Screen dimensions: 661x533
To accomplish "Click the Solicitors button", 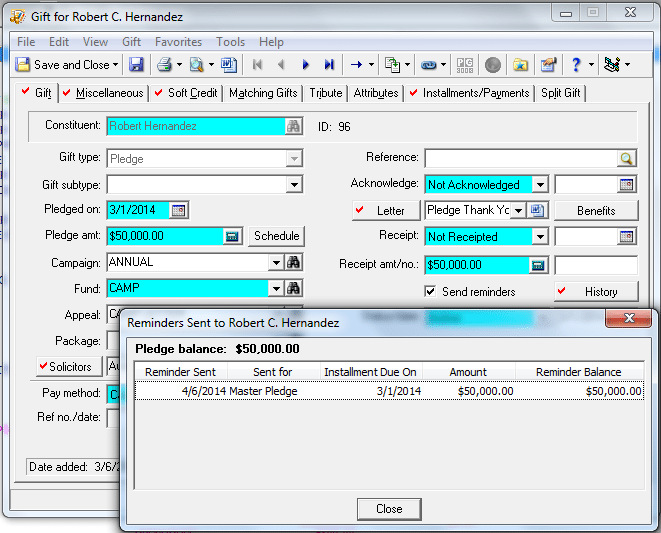I will coord(69,366).
